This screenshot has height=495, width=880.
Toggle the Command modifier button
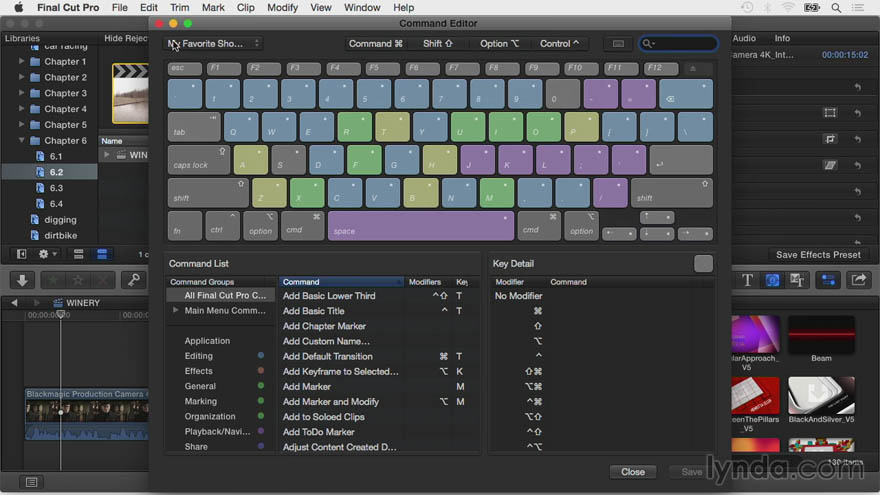pos(376,43)
